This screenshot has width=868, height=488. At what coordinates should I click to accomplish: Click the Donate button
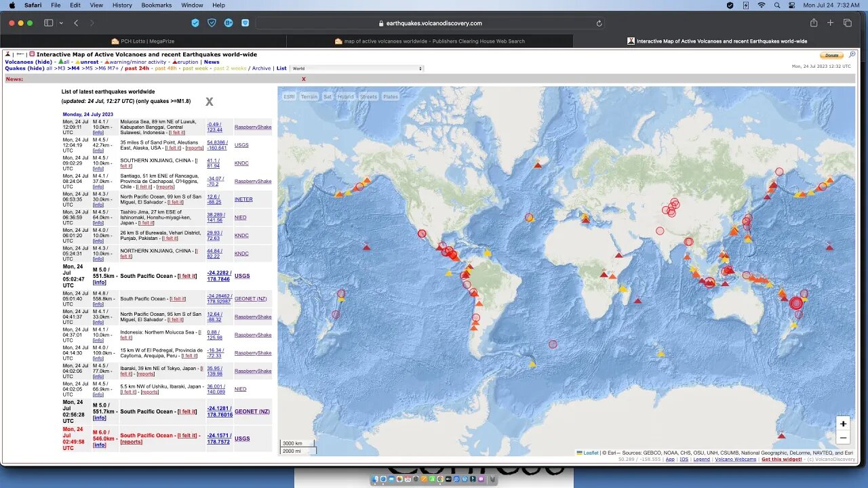click(831, 56)
